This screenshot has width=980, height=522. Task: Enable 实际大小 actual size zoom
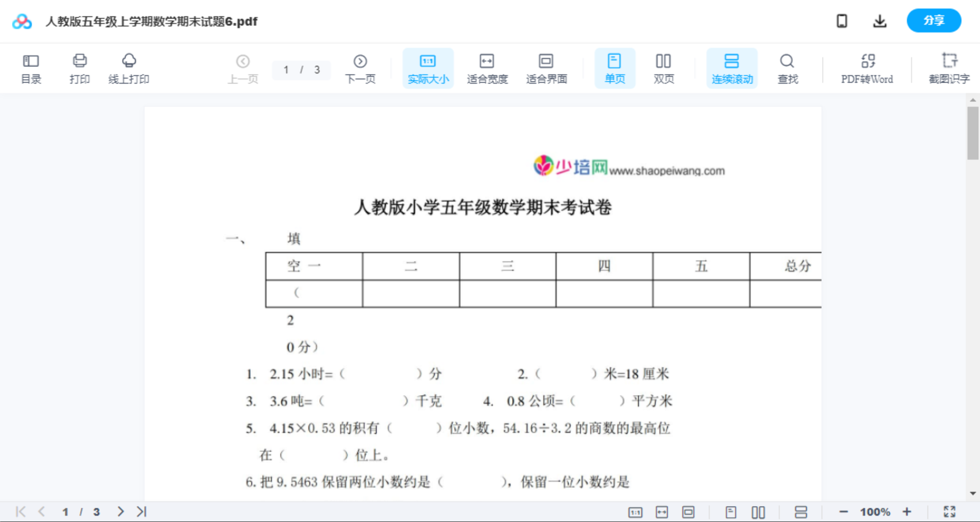click(428, 68)
